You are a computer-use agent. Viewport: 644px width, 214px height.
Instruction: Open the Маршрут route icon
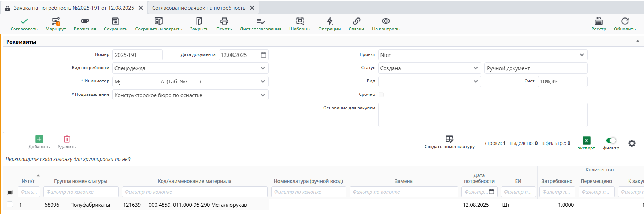pyautogui.click(x=55, y=22)
